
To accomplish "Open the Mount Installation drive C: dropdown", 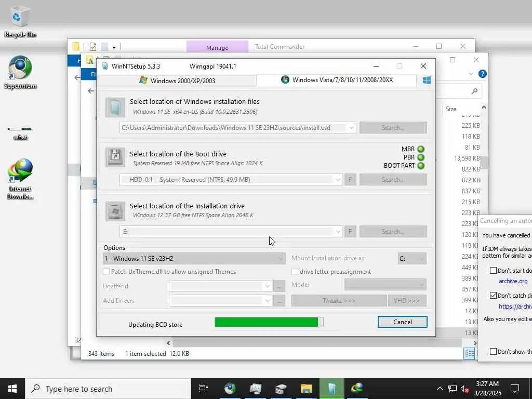I will click(412, 259).
